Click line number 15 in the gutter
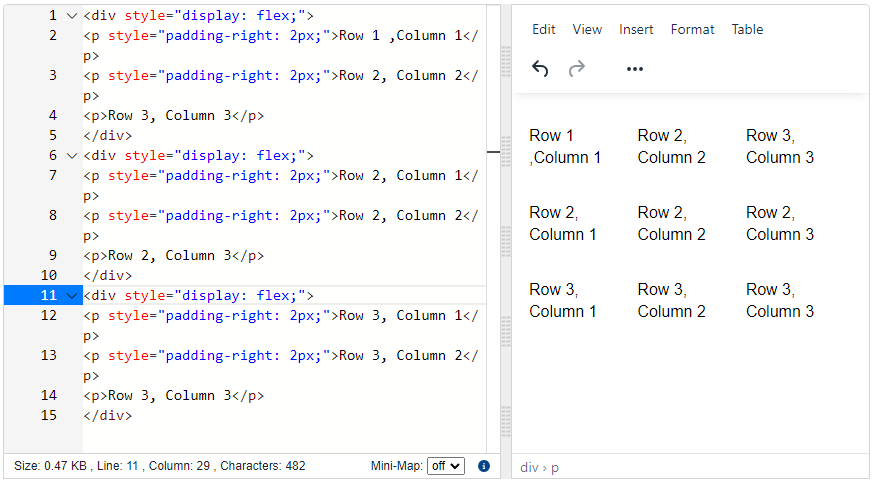 (x=48, y=415)
